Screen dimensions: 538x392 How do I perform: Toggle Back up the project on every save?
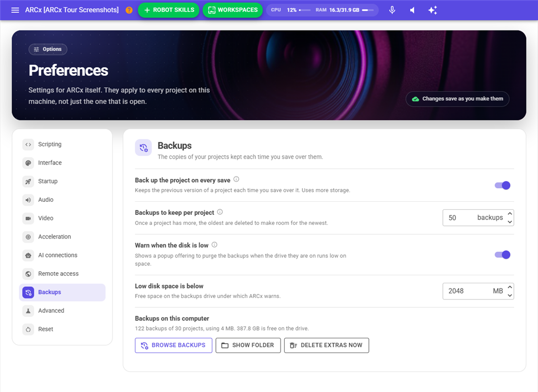click(502, 185)
